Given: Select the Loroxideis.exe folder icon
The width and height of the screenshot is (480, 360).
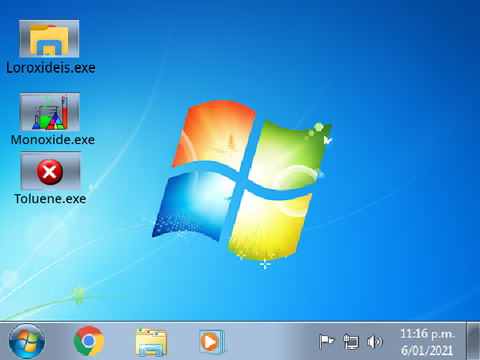Looking at the screenshot, I should 49,39.
